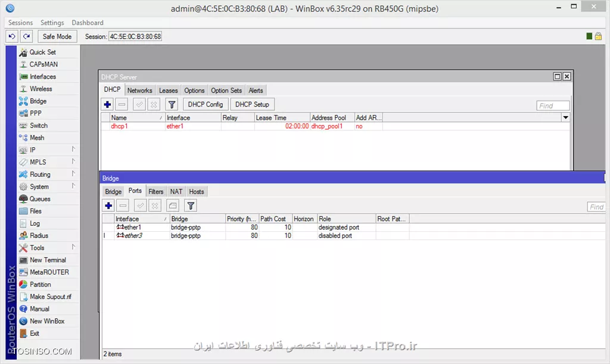This screenshot has width=610, height=364.
Task: Switch to Bridge tab in Bridge window
Action: tap(113, 191)
